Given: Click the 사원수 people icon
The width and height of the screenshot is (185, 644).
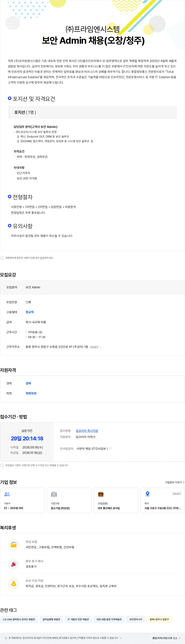Looking at the screenshot, I should click(x=7, y=494).
